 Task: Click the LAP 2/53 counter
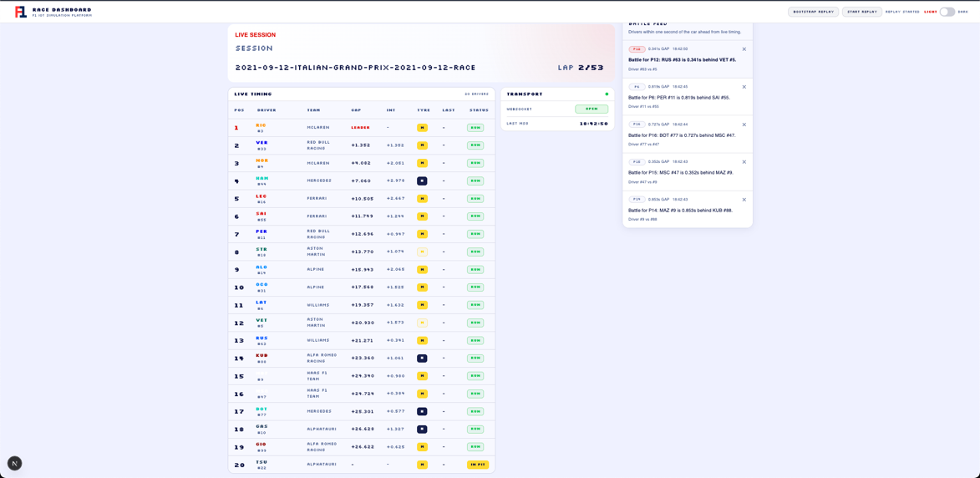coord(581,68)
